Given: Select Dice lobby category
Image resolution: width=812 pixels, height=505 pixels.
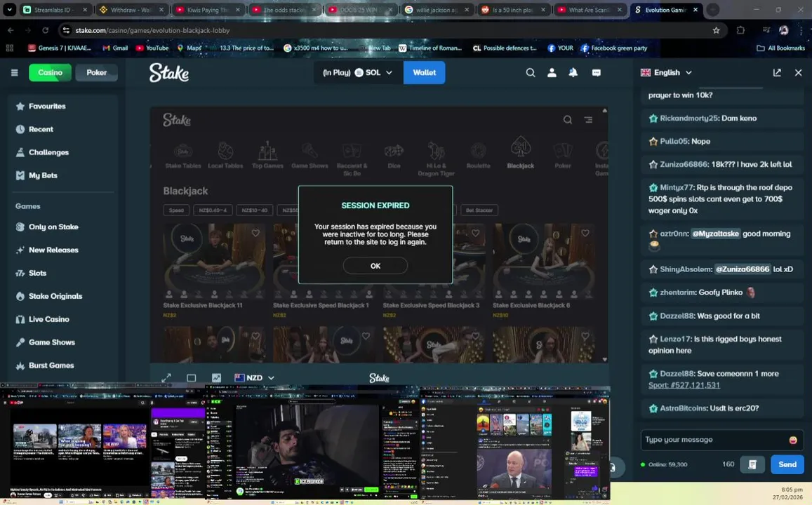Looking at the screenshot, I should tap(394, 156).
